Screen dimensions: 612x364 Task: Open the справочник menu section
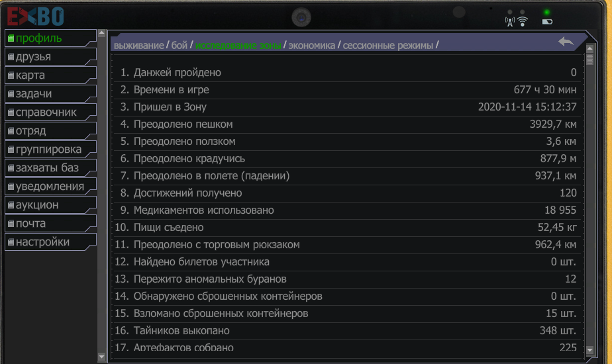(50, 113)
